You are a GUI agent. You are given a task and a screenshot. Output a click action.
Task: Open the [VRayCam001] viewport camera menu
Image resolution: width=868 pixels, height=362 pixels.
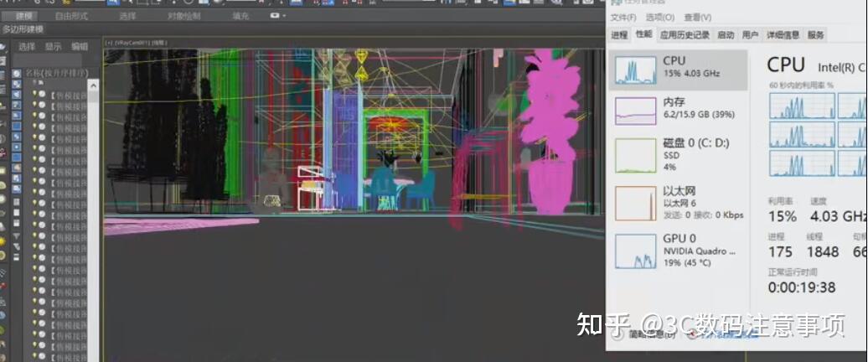coord(133,42)
